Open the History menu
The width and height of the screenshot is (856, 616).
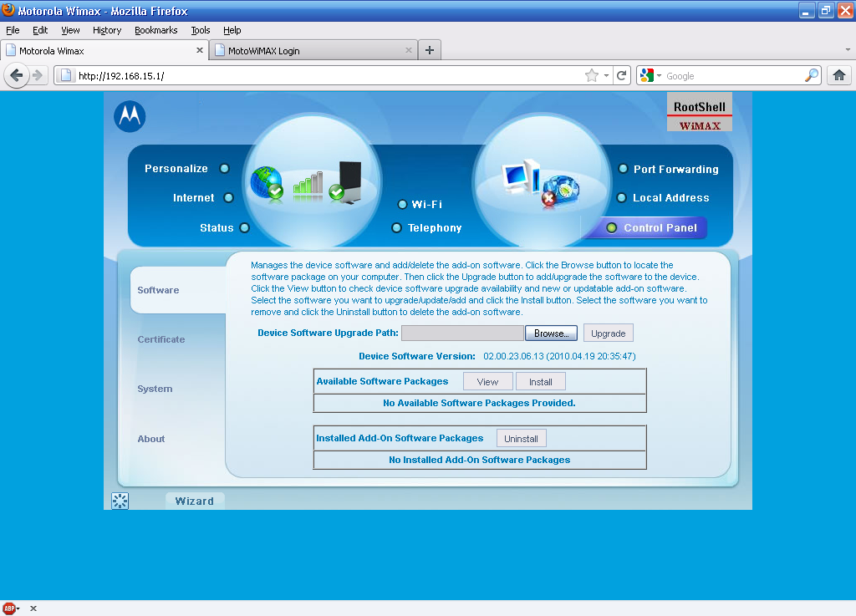[107, 30]
